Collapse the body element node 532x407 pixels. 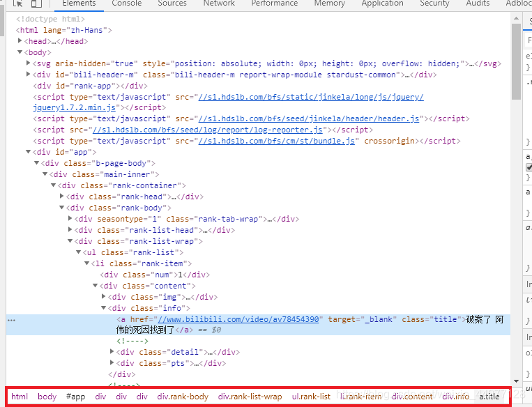point(20,52)
